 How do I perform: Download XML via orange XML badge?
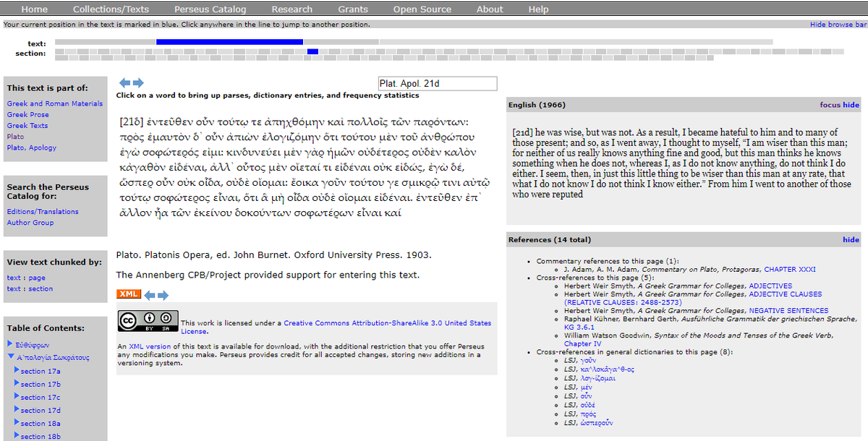click(128, 294)
